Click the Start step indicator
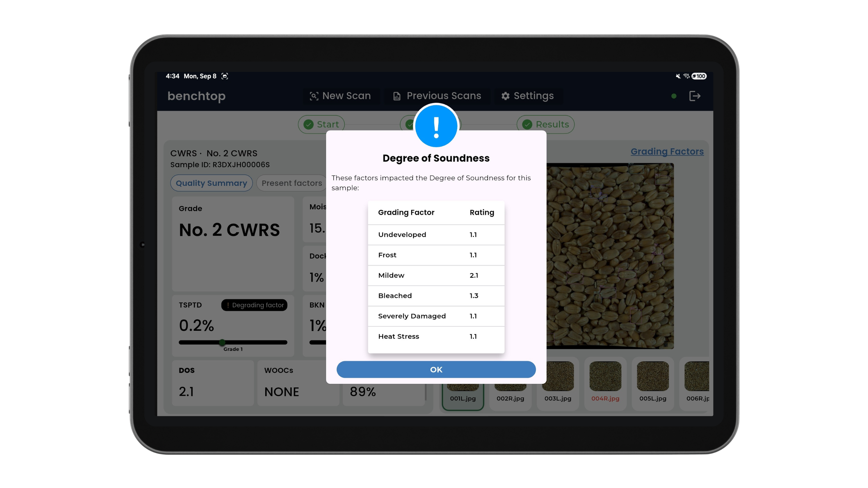Image resolution: width=868 pixels, height=488 pixels. click(321, 124)
